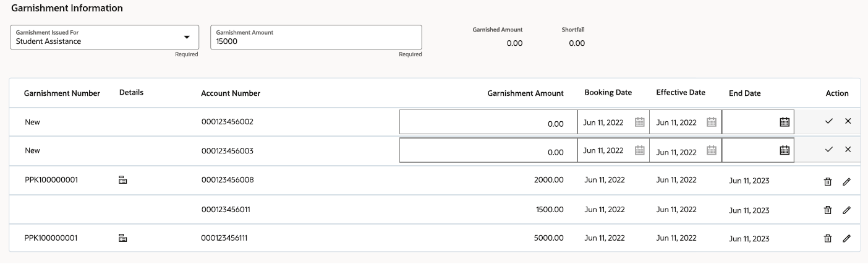Screen dimensions: 868x266
Task: Click amount field for account 000123456002
Action: tap(488, 122)
